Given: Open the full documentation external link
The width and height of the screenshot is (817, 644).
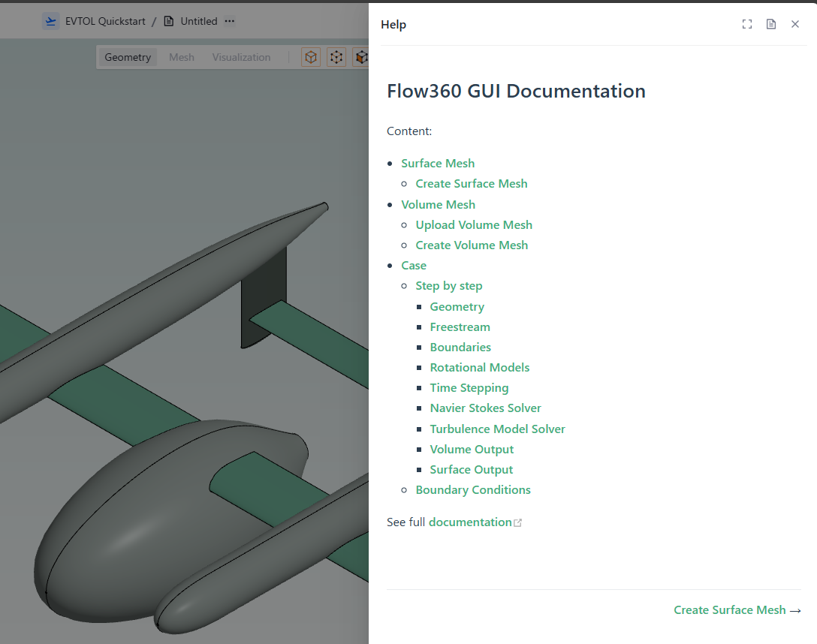Looking at the screenshot, I should tap(471, 522).
